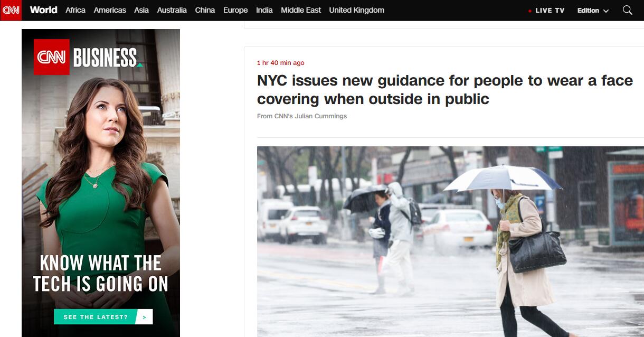This screenshot has height=337, width=644.
Task: Expand the Edition dropdown chevron
Action: [605, 11]
